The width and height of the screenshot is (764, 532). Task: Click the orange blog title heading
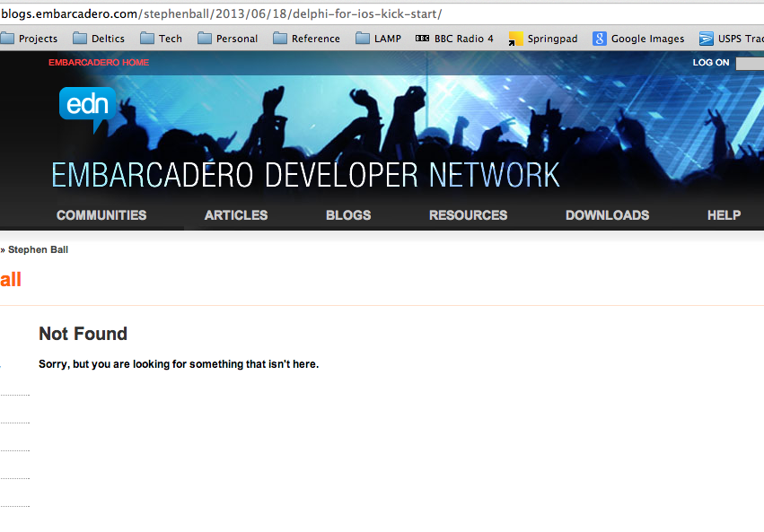10,280
